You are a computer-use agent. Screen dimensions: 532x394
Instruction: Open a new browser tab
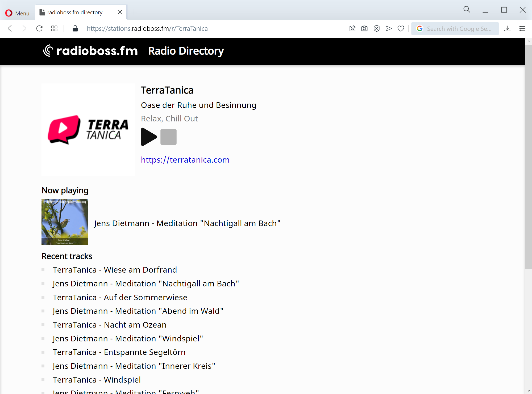click(x=134, y=12)
